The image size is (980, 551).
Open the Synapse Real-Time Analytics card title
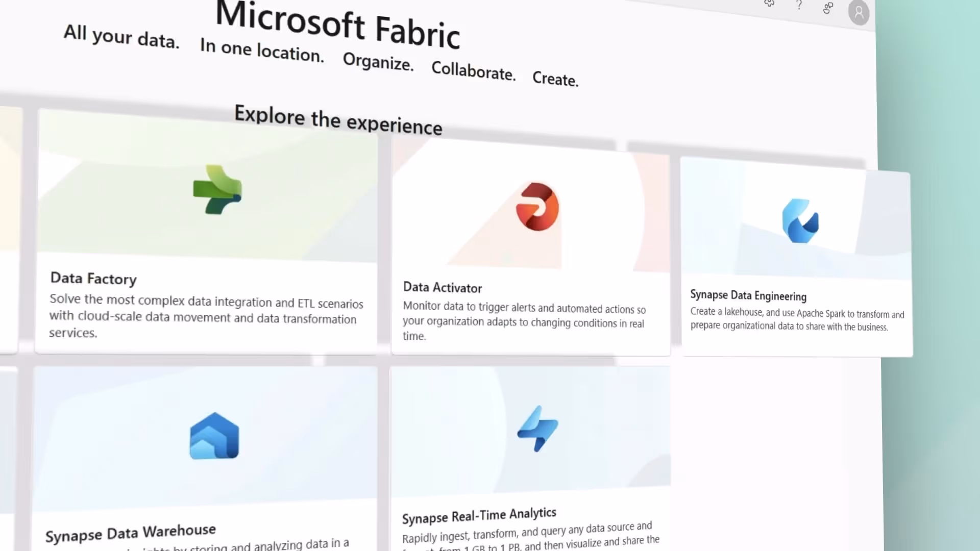[x=479, y=516]
